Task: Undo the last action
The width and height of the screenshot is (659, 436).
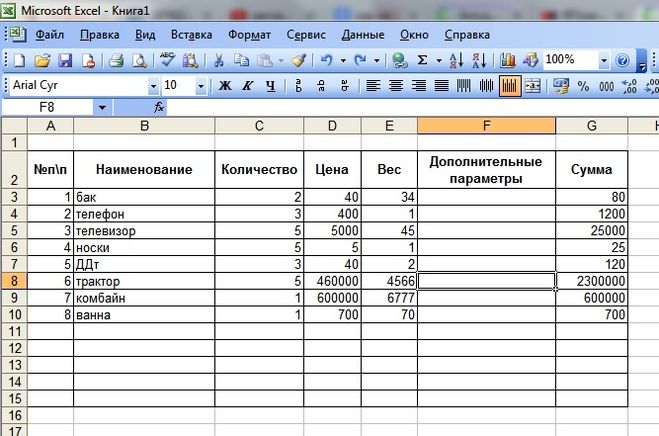Action: tap(327, 61)
